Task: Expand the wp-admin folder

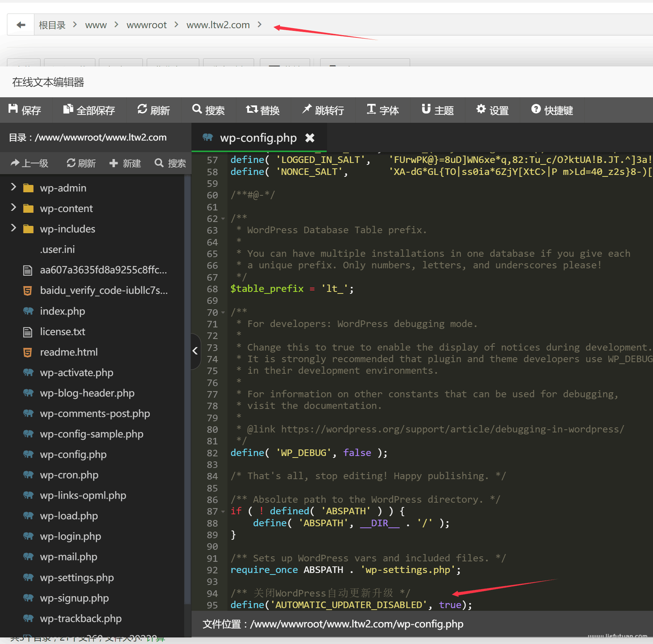Action: [x=14, y=188]
